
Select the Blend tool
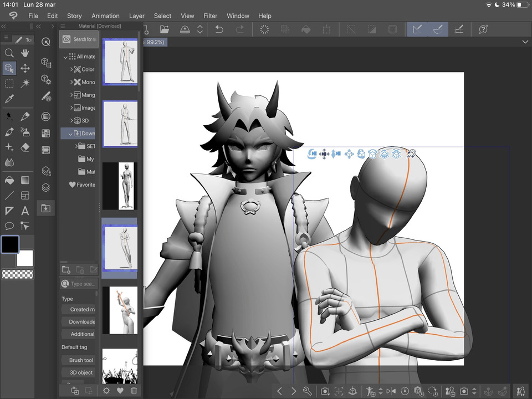pos(9,162)
